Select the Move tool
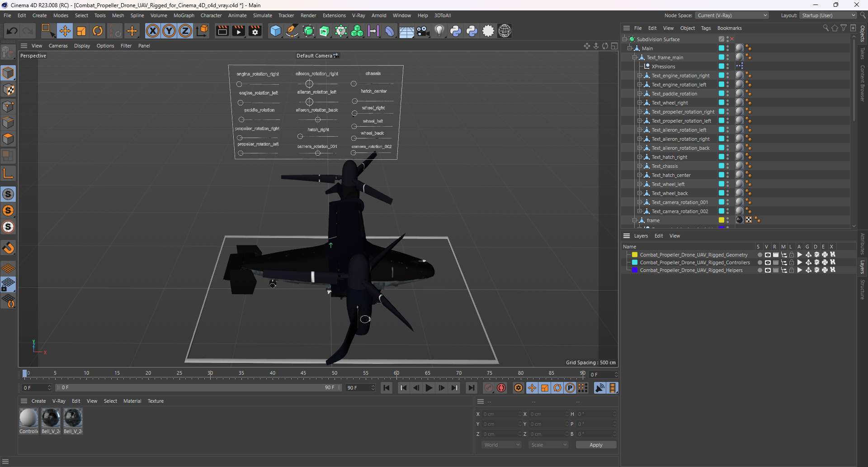Image resolution: width=868 pixels, height=467 pixels. (x=65, y=31)
